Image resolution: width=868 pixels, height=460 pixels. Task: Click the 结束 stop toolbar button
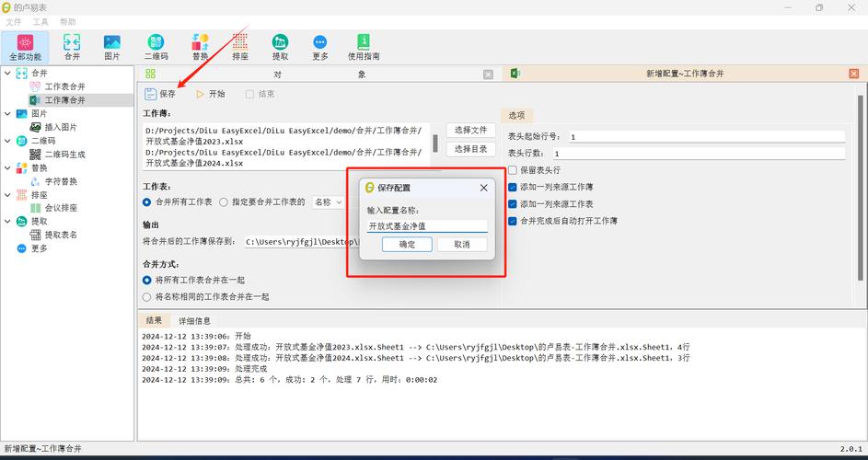(260, 94)
